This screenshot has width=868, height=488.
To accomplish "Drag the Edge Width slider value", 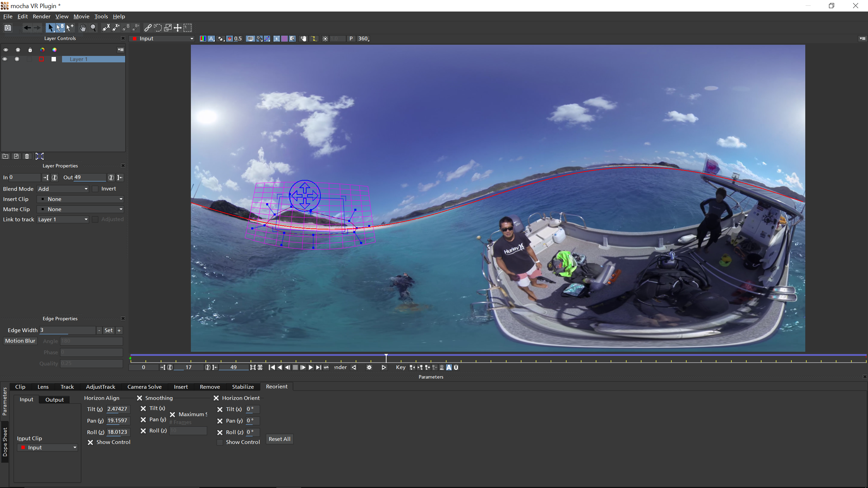I will 67,329.
